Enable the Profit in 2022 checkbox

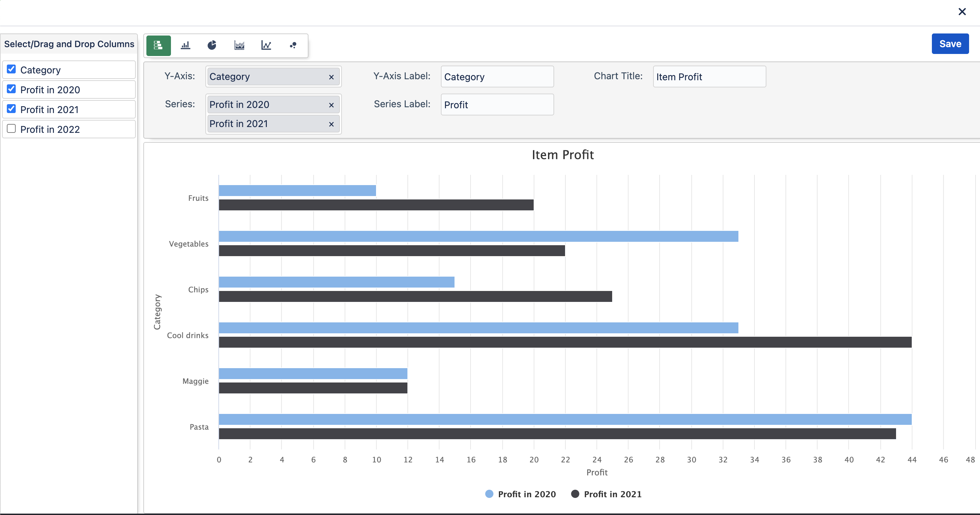[x=11, y=129]
